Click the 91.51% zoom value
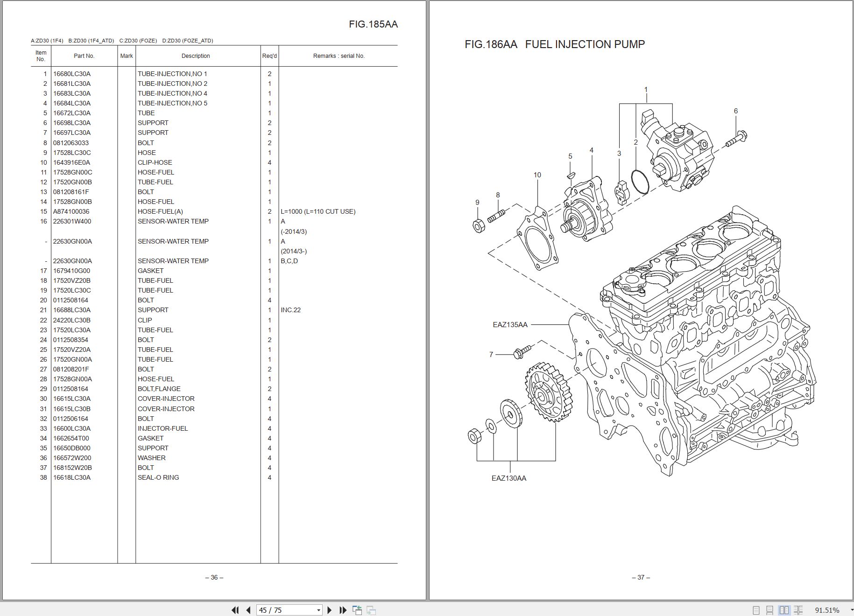 pos(827,610)
